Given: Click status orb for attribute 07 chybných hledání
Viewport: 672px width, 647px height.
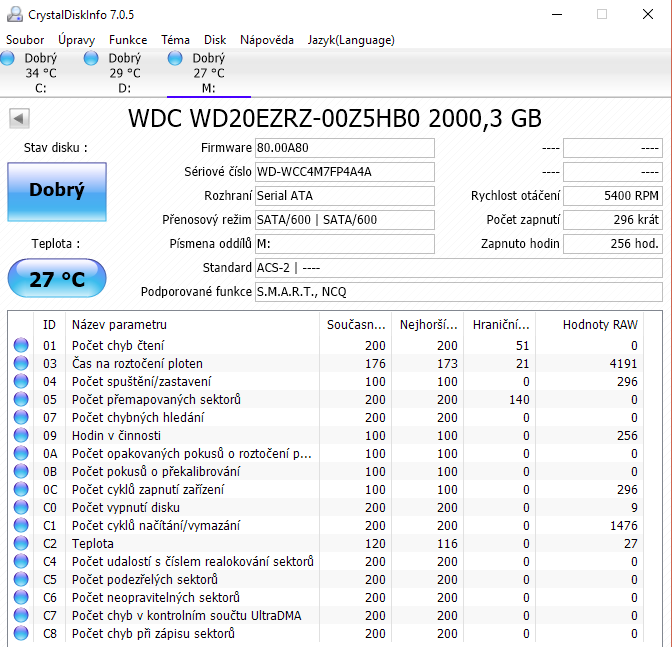Looking at the screenshot, I should (x=21, y=417).
